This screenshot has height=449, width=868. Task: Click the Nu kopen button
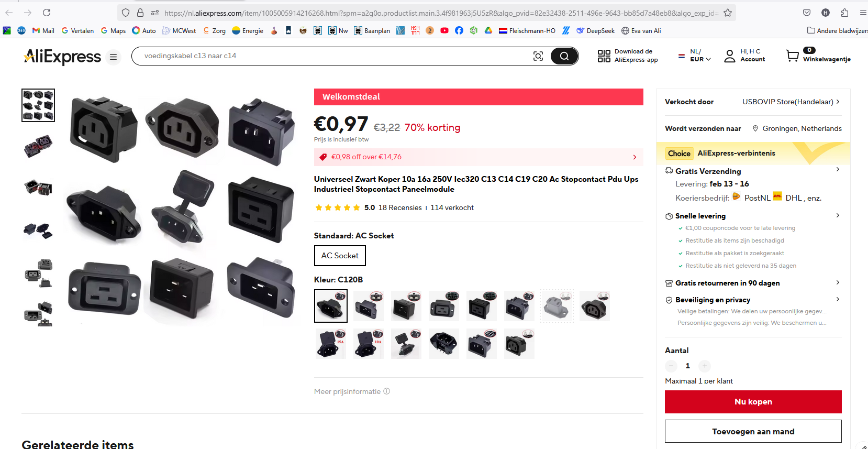click(753, 402)
